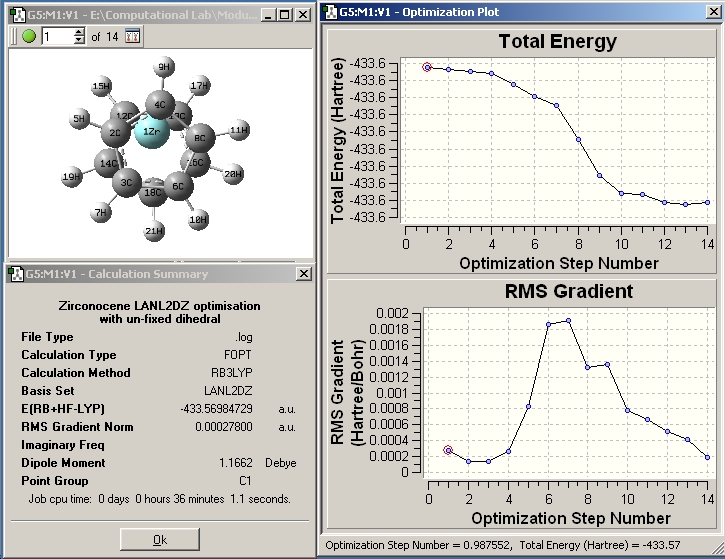Image resolution: width=725 pixels, height=559 pixels.
Task: Select the step 14 point on RMS Gradient plot
Action: pyautogui.click(x=707, y=457)
